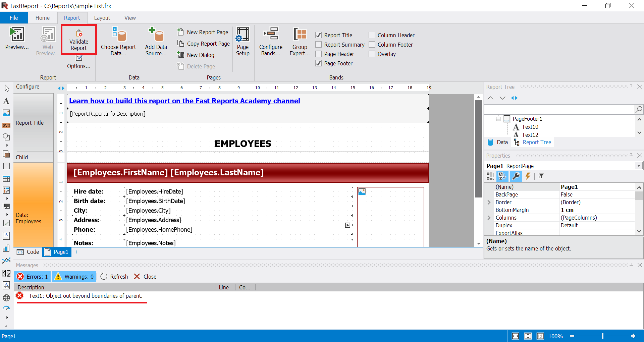Open the Page1 object selector dropdown
The height and width of the screenshot is (342, 644).
tap(639, 166)
